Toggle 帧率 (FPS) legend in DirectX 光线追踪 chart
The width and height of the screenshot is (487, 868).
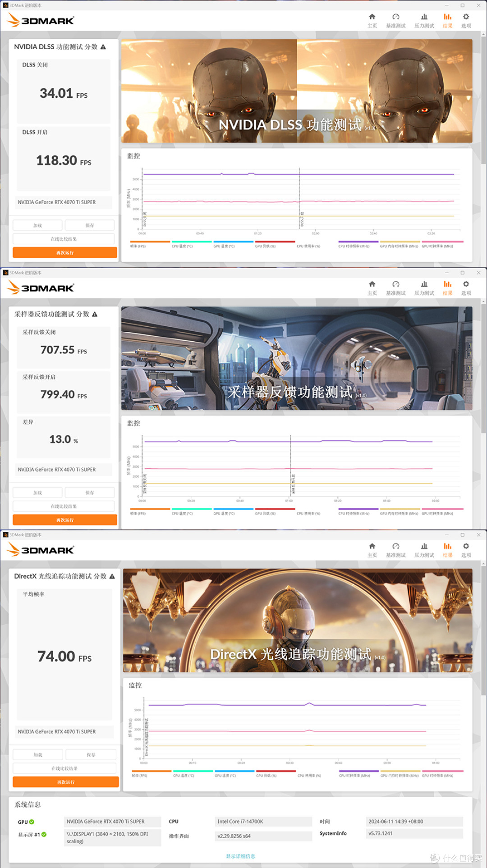152,774
